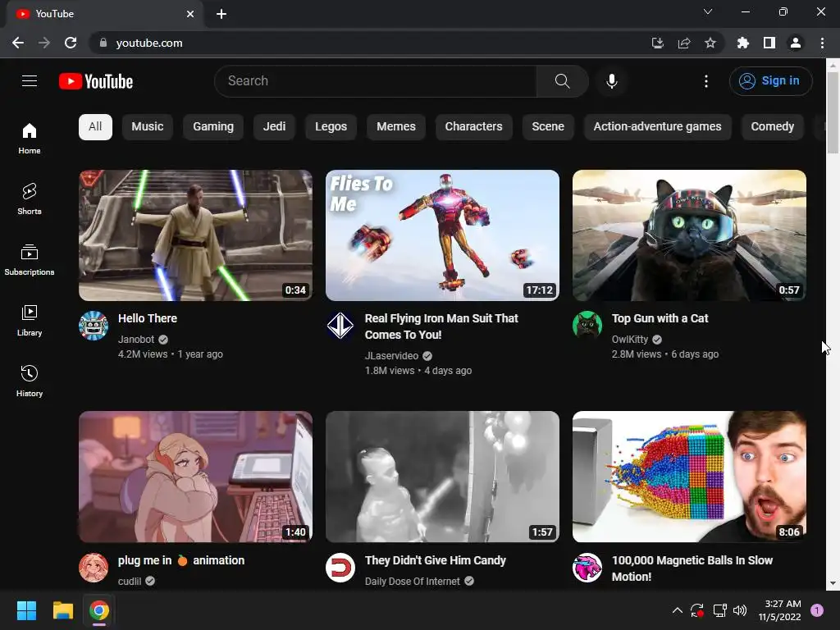Bookmark this page with star icon
This screenshot has width=840, height=630.
pyautogui.click(x=710, y=43)
